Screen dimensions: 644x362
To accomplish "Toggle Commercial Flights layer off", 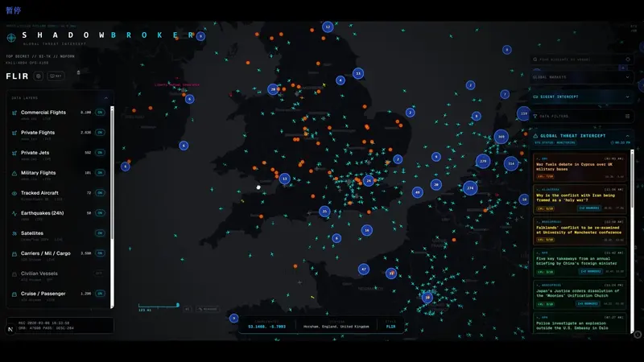I will pos(101,113).
